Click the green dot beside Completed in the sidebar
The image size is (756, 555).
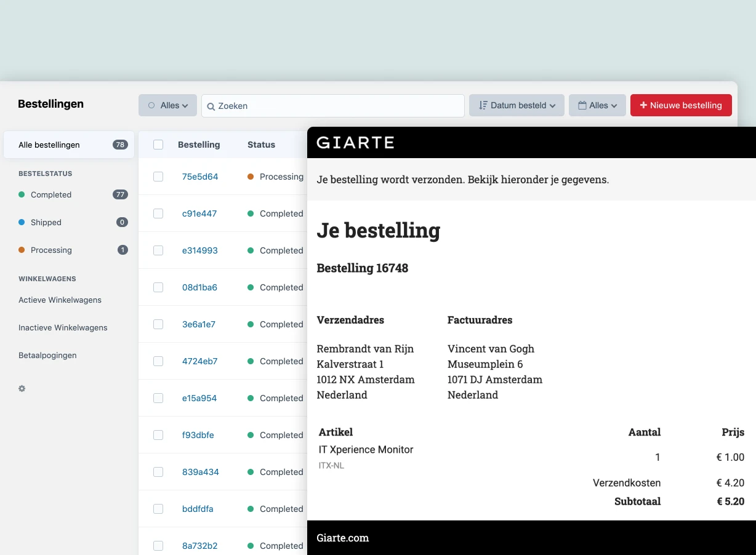point(22,194)
